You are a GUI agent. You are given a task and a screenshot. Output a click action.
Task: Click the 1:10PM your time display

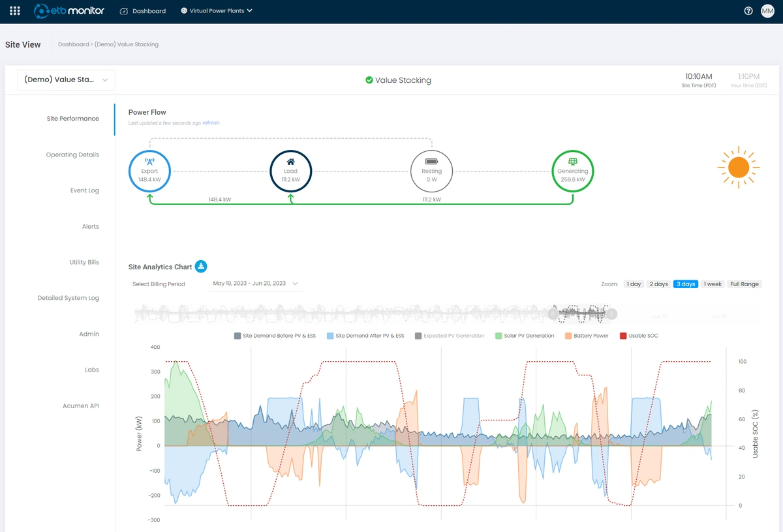click(x=749, y=76)
